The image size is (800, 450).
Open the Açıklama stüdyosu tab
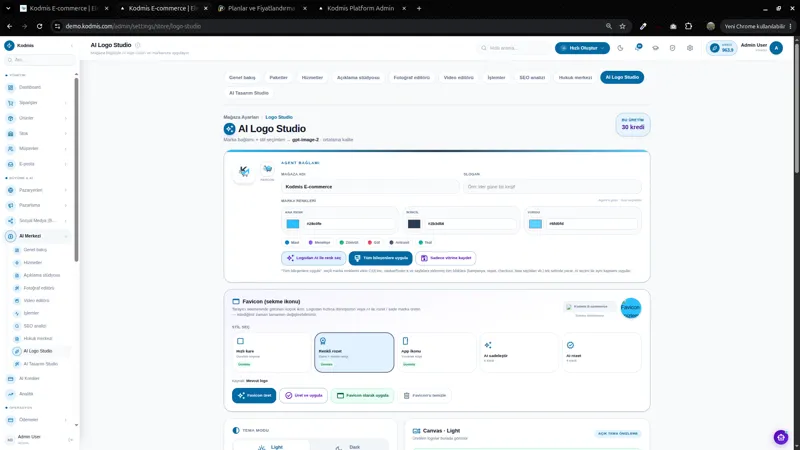click(x=358, y=78)
